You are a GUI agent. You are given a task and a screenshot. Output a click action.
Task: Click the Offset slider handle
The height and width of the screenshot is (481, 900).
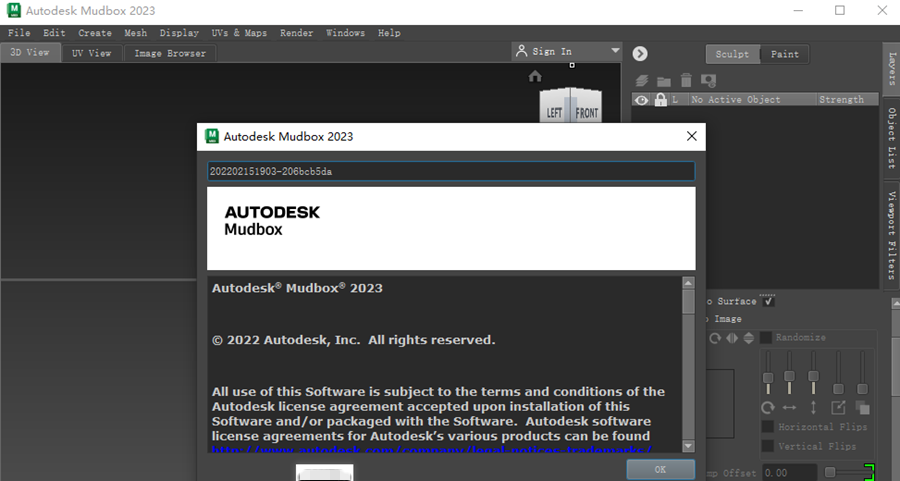click(830, 472)
